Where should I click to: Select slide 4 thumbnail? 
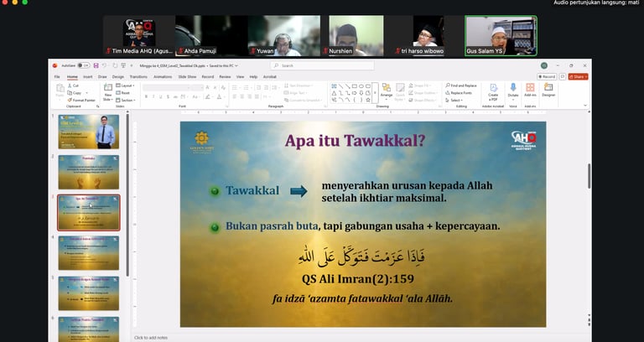click(x=89, y=253)
